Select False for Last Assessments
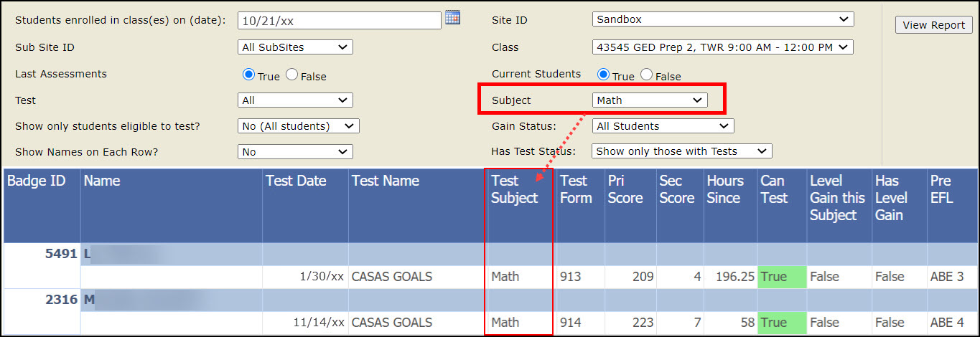Screen dimensions: 980x337 pyautogui.click(x=291, y=75)
